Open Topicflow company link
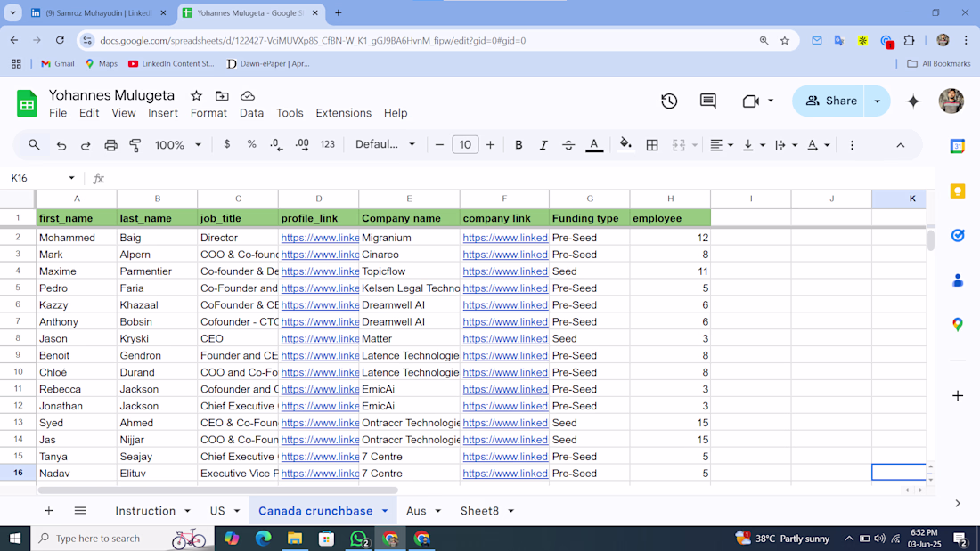The image size is (980, 551). click(x=505, y=271)
